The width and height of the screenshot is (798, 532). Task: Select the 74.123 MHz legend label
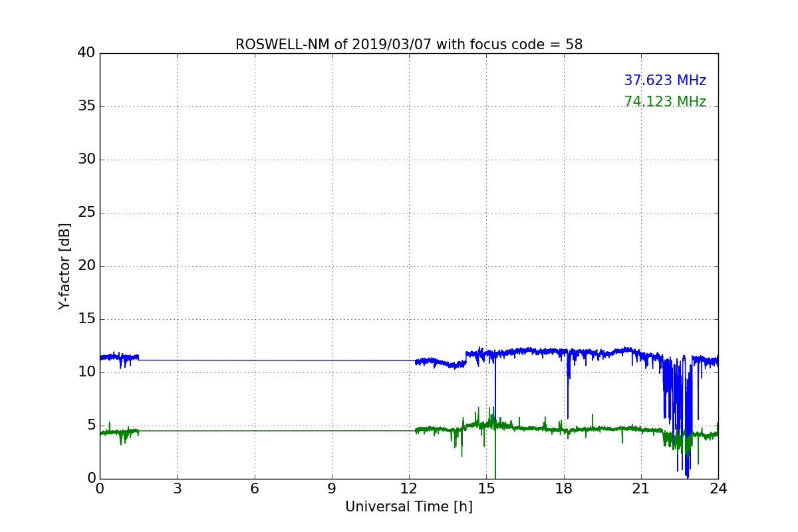665,102
